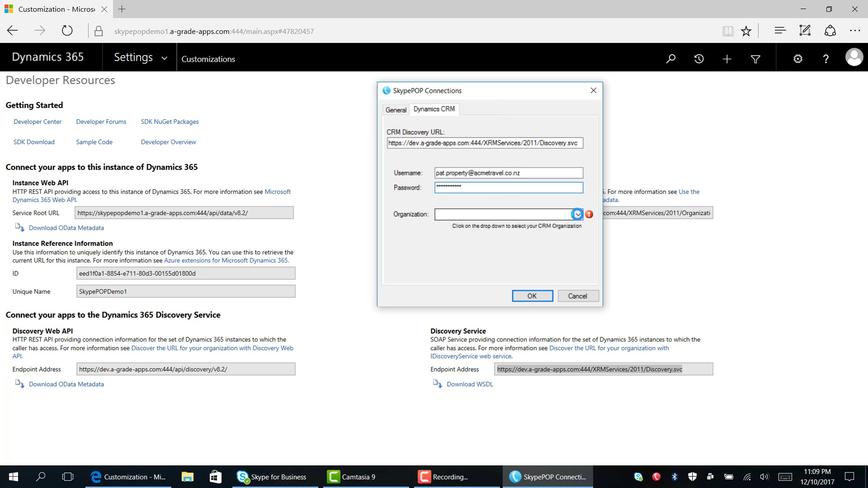The image size is (868, 488).
Task: Open the Edge web note pen icon
Action: 805,31
